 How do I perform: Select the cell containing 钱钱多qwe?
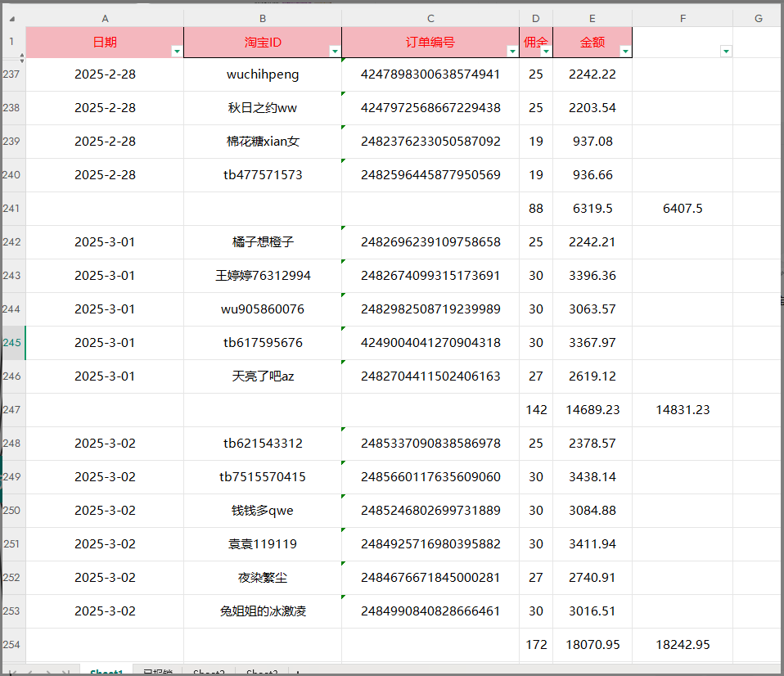point(263,511)
